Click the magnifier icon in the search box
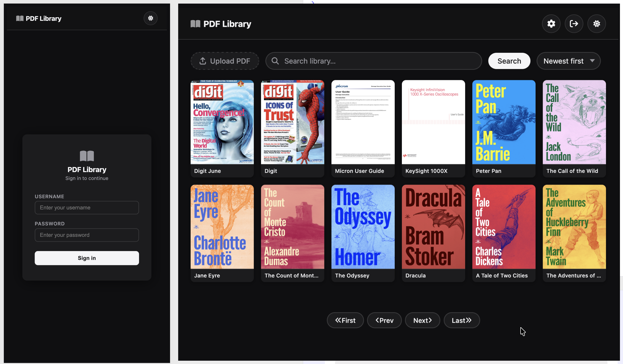The height and width of the screenshot is (364, 623). 275,61
